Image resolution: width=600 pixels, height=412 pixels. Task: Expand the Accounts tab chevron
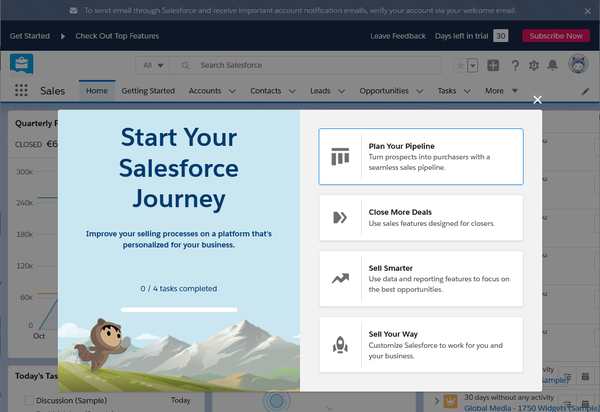[x=232, y=91]
